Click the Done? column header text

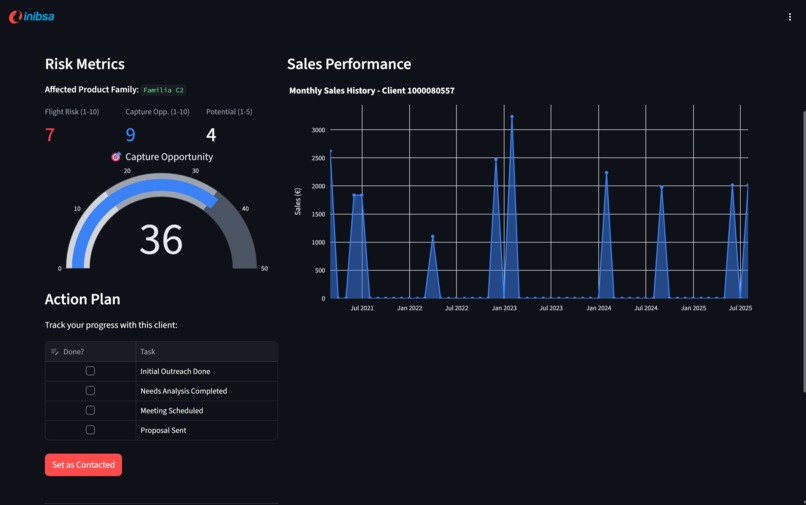coord(74,352)
